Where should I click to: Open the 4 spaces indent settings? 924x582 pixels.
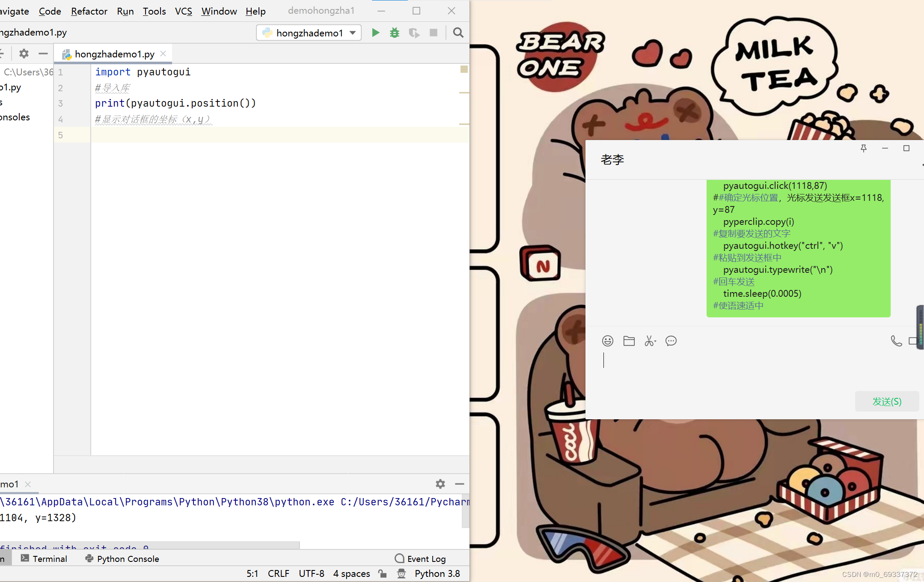pos(352,573)
